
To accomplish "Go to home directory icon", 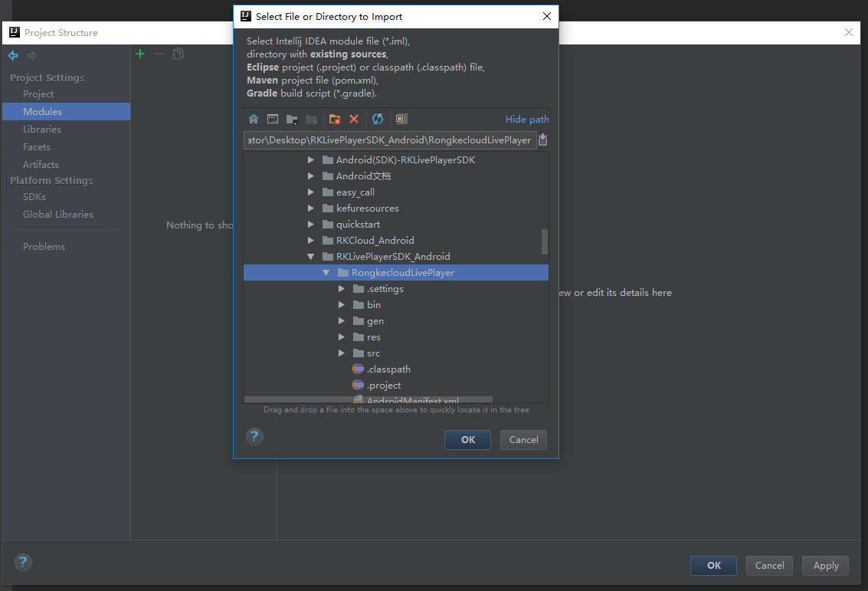I will [254, 119].
